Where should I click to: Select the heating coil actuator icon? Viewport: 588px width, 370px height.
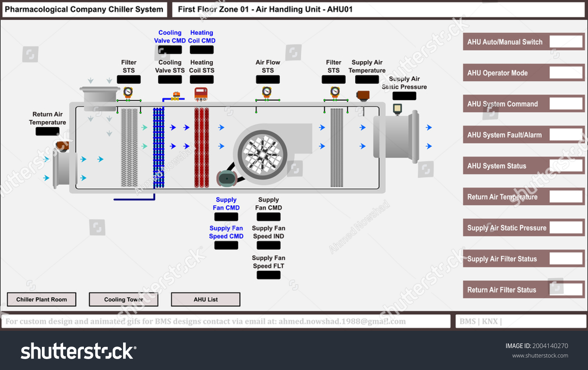200,93
